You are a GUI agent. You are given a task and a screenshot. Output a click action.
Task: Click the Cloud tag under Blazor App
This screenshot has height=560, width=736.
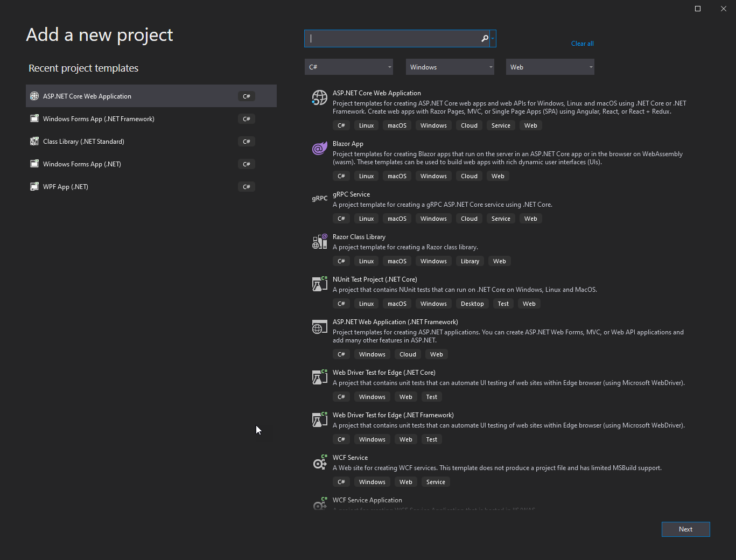(469, 176)
